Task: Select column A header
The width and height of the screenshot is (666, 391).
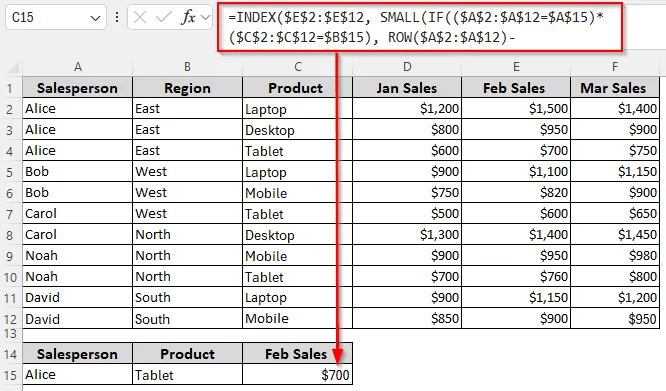Action: coord(78,67)
